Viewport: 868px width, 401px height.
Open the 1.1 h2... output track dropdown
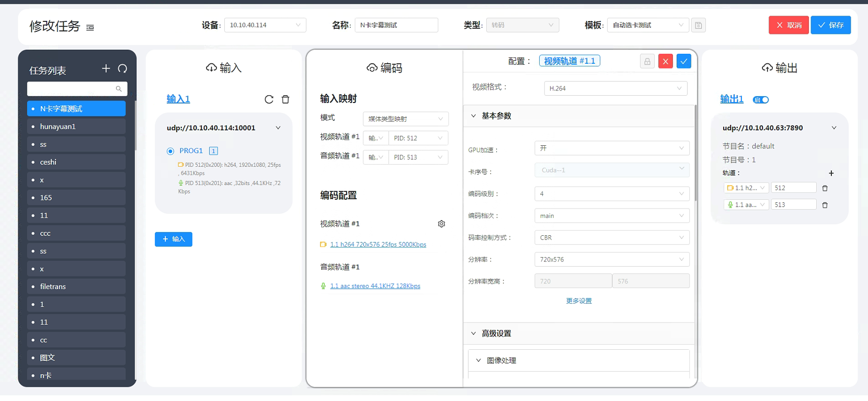746,188
